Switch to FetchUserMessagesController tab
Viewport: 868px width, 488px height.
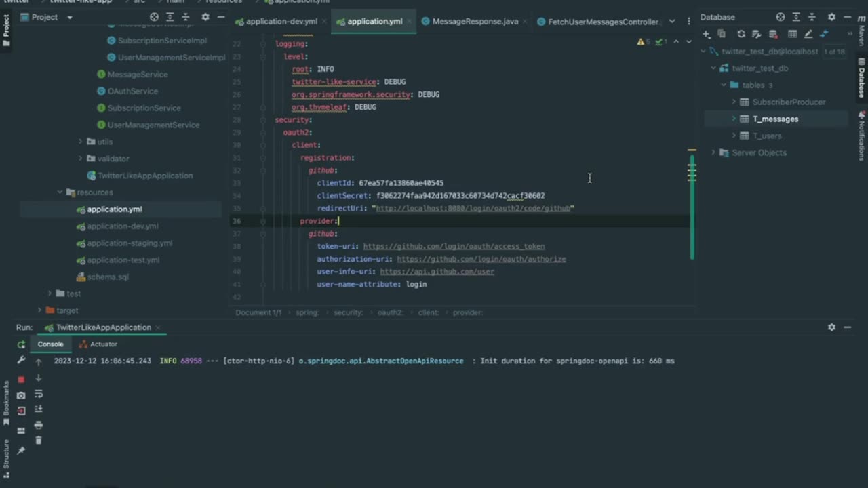pyautogui.click(x=598, y=22)
